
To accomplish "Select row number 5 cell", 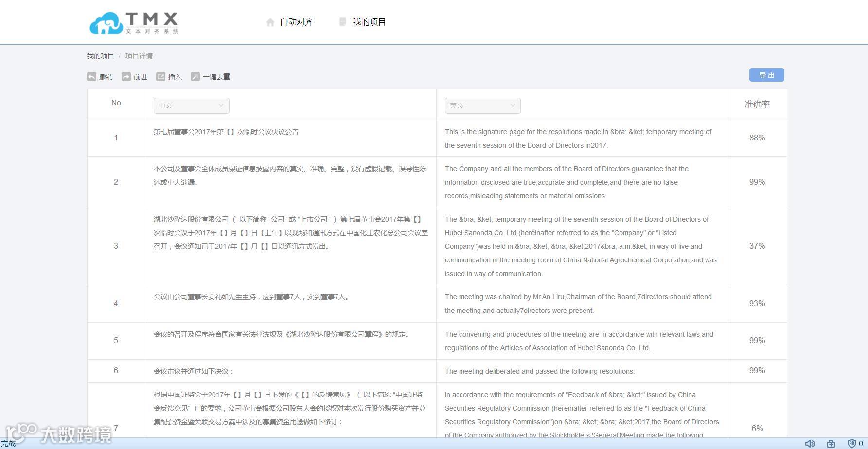I will pos(116,340).
